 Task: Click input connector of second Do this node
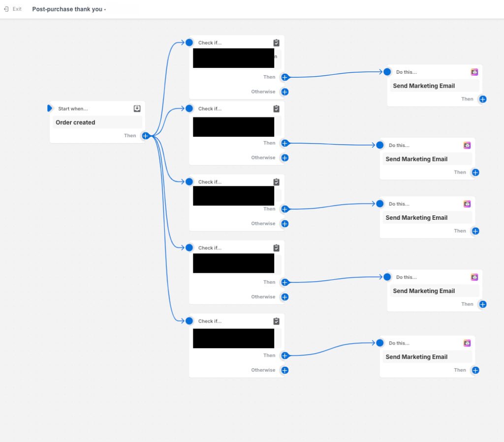(x=380, y=145)
